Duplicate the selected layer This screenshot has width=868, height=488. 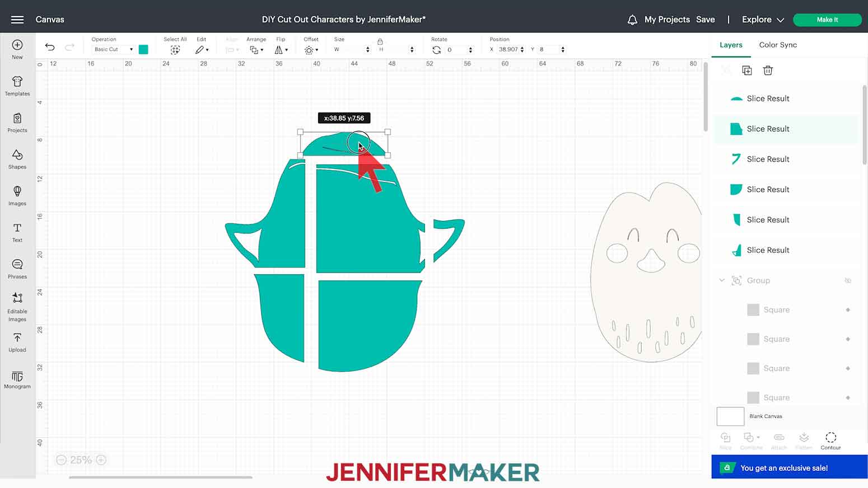[x=746, y=71]
